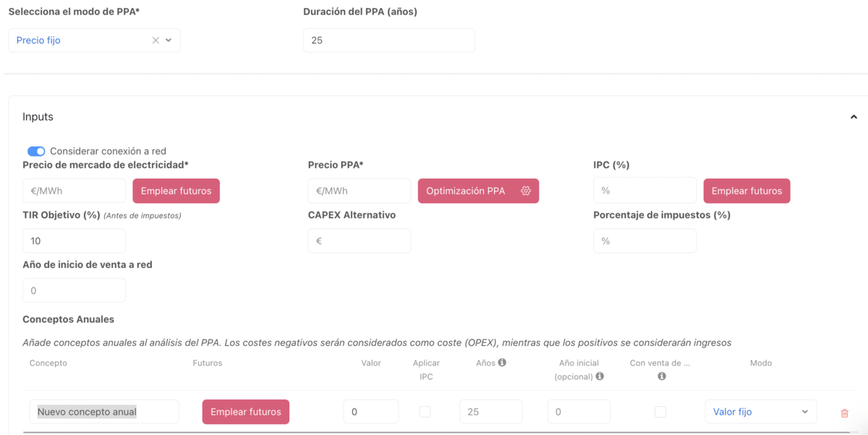This screenshot has height=435, width=868.
Task: Click Emplear futuros button for IPC
Action: pos(746,191)
